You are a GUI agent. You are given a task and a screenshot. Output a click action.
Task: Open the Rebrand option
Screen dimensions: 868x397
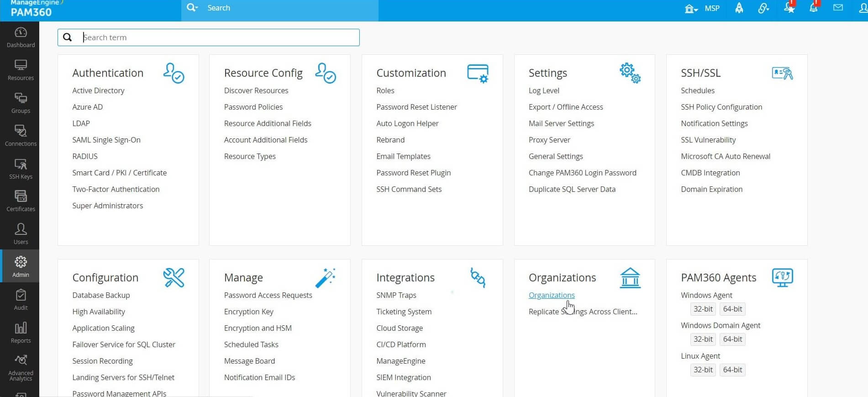pos(390,140)
